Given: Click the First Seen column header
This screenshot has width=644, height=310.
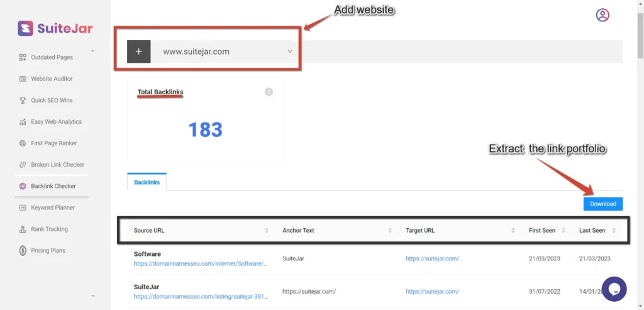Looking at the screenshot, I should pos(542,231).
